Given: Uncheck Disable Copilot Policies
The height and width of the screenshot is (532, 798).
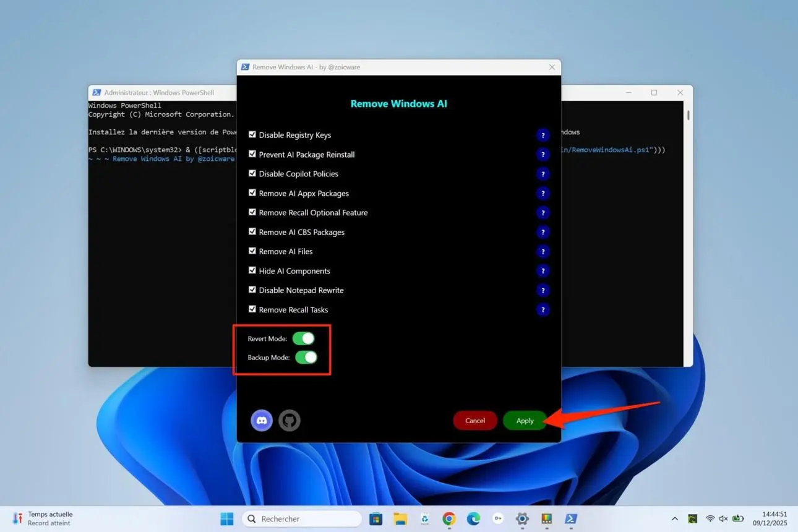Looking at the screenshot, I should click(x=252, y=173).
